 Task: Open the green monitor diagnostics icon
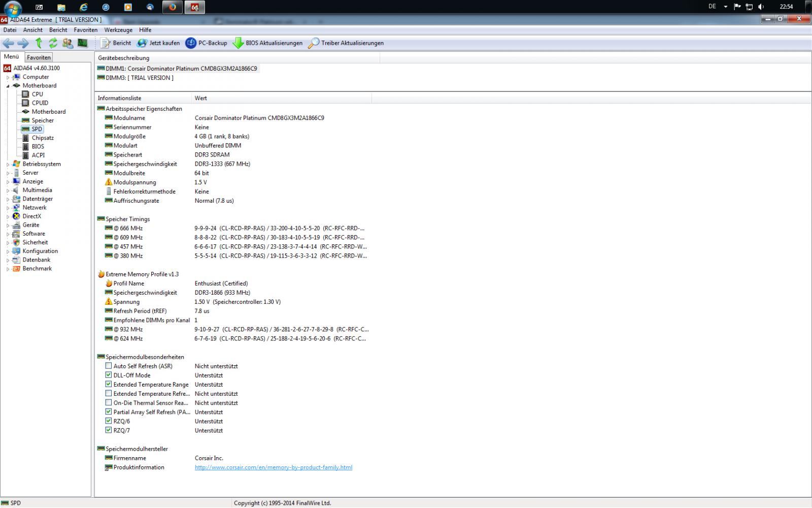[82, 43]
